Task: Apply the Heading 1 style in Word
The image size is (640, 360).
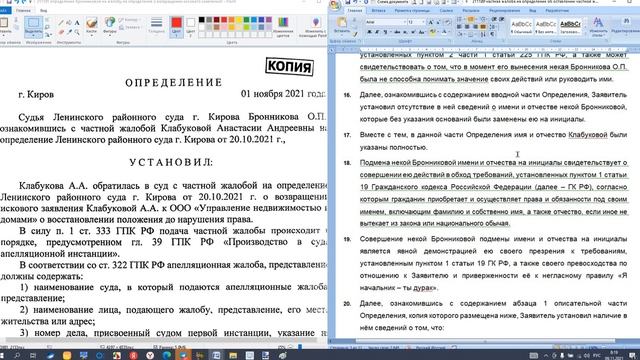Action: pos(571,27)
